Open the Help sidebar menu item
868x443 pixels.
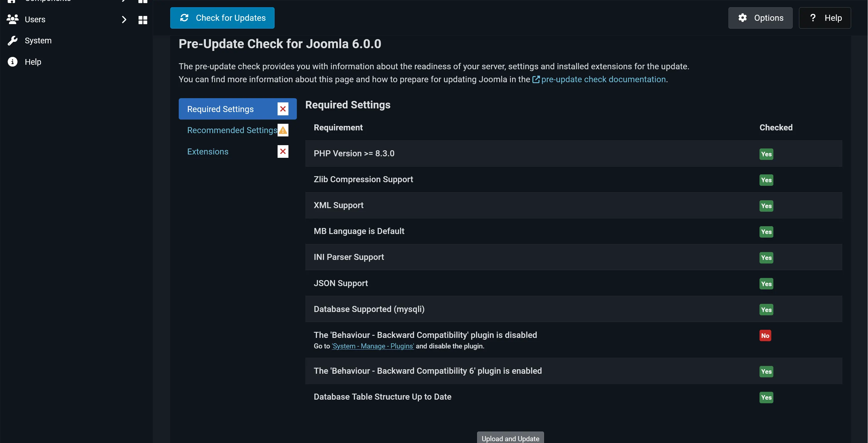pyautogui.click(x=33, y=62)
